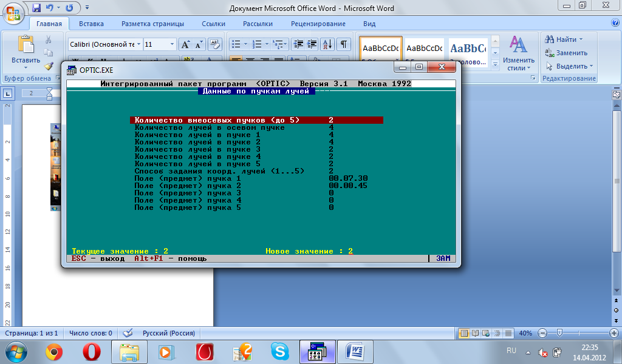Click the Redo icon in Quick Access Toolbar
This screenshot has width=622, height=364.
69,7
